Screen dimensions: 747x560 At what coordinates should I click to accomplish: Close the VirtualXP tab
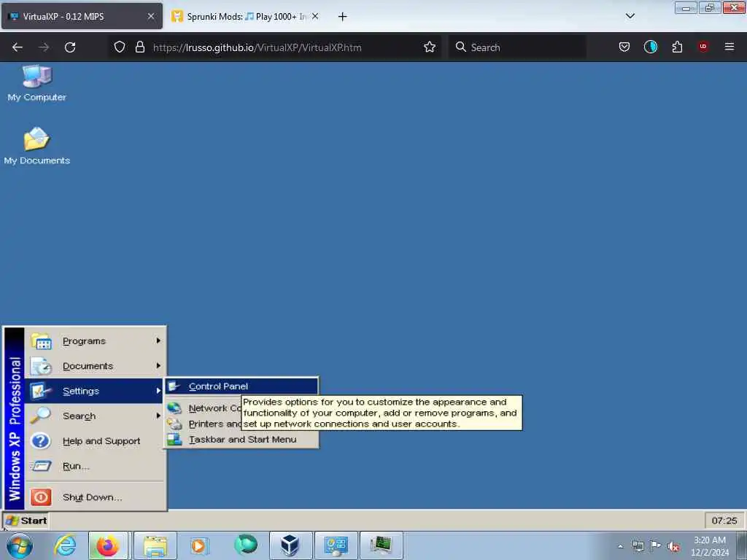click(x=151, y=16)
